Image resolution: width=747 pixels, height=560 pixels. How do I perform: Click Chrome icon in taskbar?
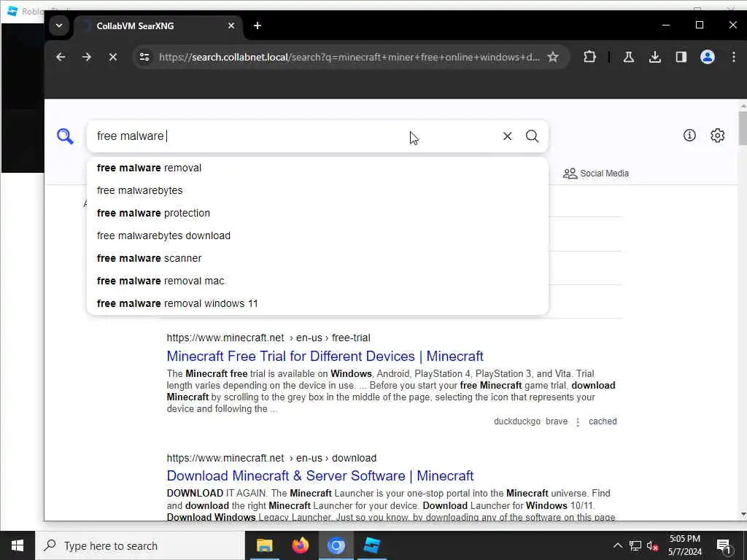point(336,545)
